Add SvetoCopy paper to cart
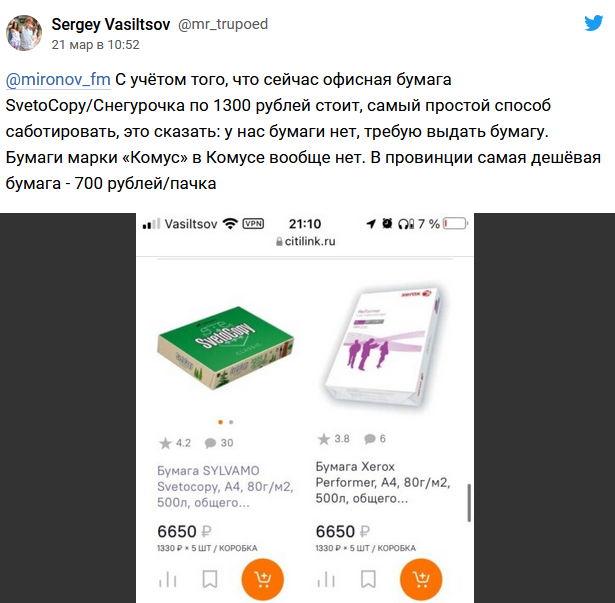This screenshot has height=603, width=615. (262, 579)
